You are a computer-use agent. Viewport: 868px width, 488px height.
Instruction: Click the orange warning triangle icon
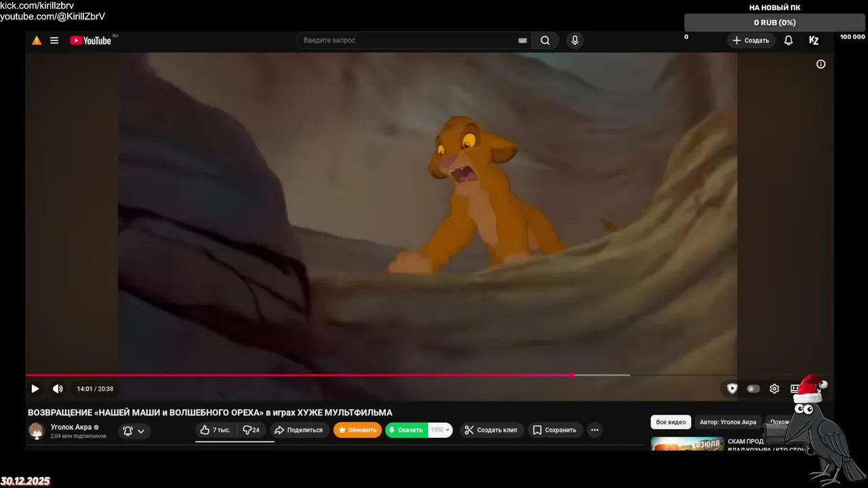[x=37, y=41]
